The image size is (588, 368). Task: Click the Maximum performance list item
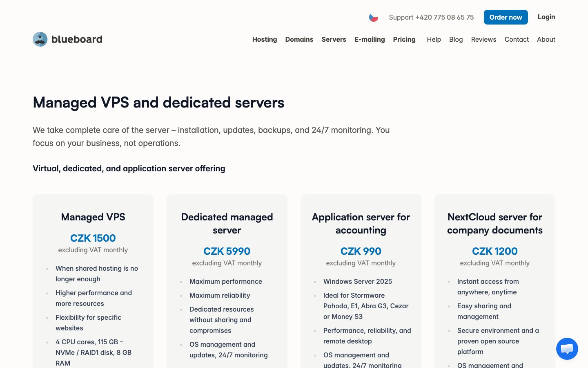pos(226,281)
